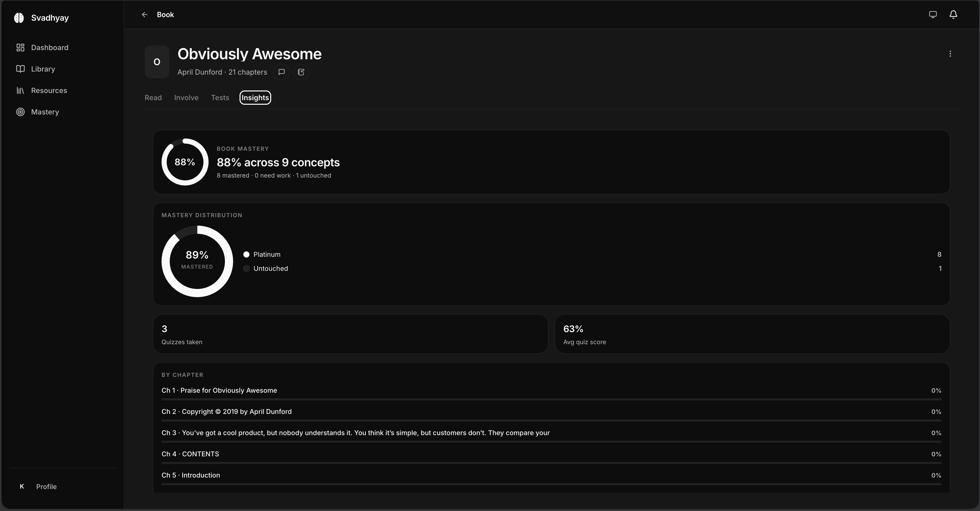The height and width of the screenshot is (511, 980).
Task: Click the Obviously Awesome title
Action: pyautogui.click(x=249, y=54)
